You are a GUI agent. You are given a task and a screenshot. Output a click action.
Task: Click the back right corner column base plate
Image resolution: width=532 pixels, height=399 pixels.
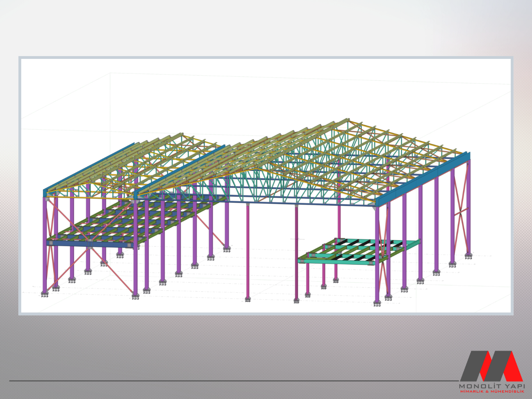coord(468,256)
